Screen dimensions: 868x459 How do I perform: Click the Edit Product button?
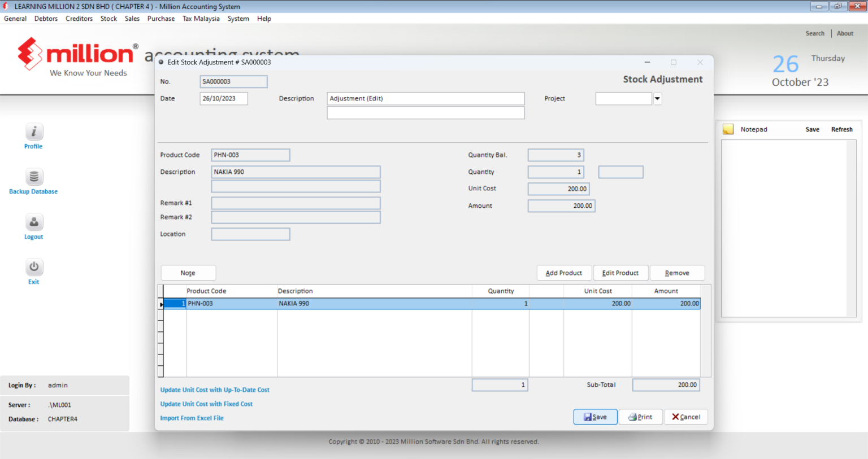[620, 273]
